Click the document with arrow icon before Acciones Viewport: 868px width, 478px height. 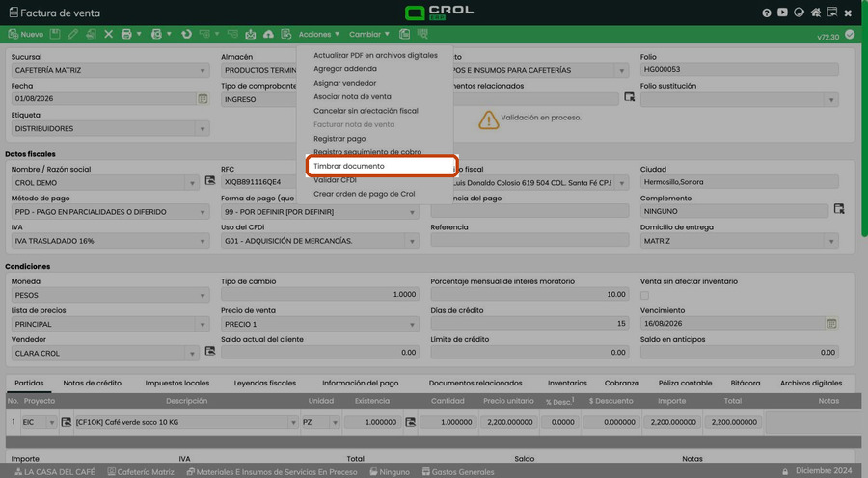coord(286,35)
